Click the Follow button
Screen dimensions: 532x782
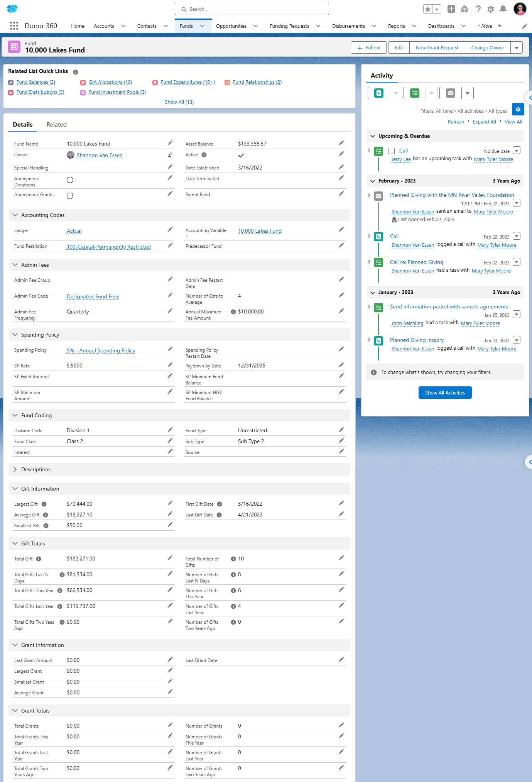pos(369,48)
